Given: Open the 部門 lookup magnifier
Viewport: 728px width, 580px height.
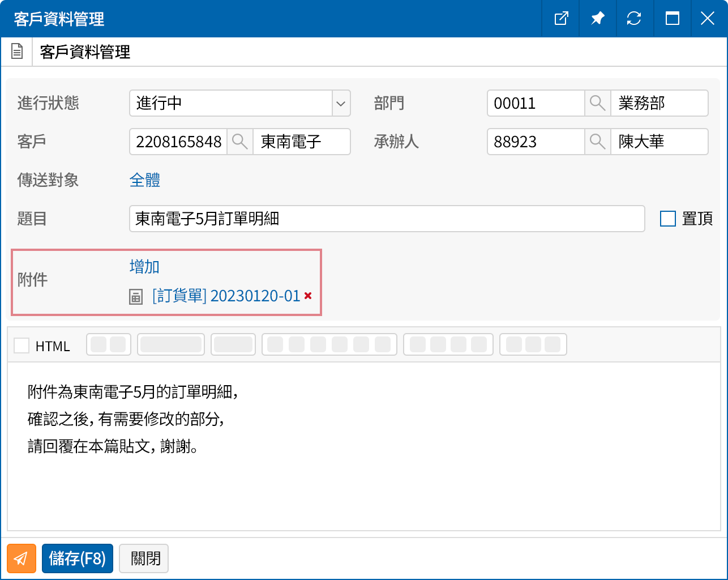Looking at the screenshot, I should click(597, 103).
